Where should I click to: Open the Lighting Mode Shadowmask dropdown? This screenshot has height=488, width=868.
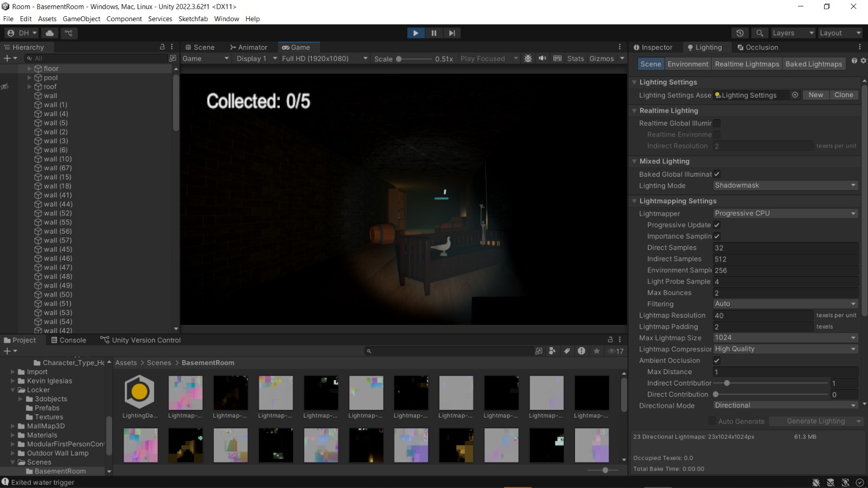coord(785,185)
